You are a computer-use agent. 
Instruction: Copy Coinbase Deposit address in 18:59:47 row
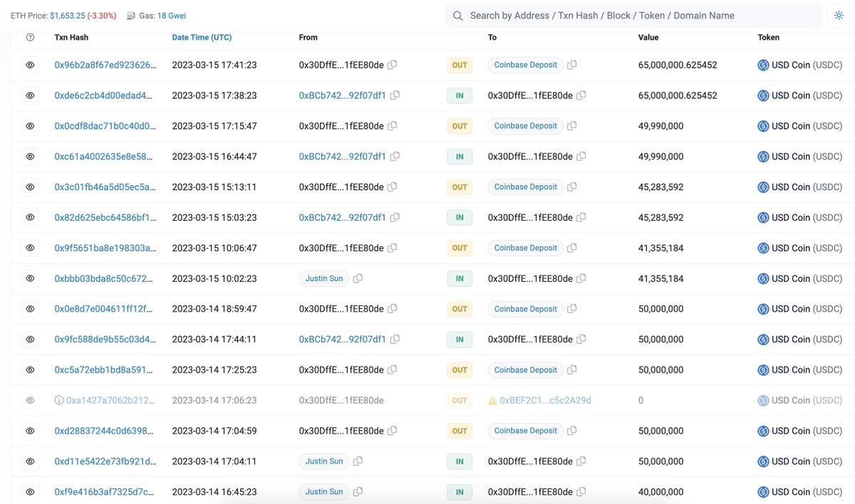click(572, 309)
